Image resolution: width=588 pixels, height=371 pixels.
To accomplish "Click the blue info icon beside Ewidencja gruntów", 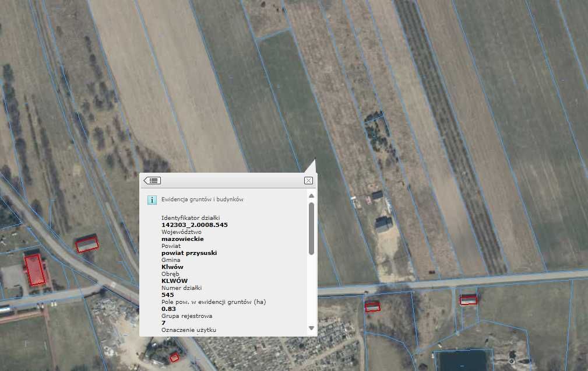I will point(152,199).
